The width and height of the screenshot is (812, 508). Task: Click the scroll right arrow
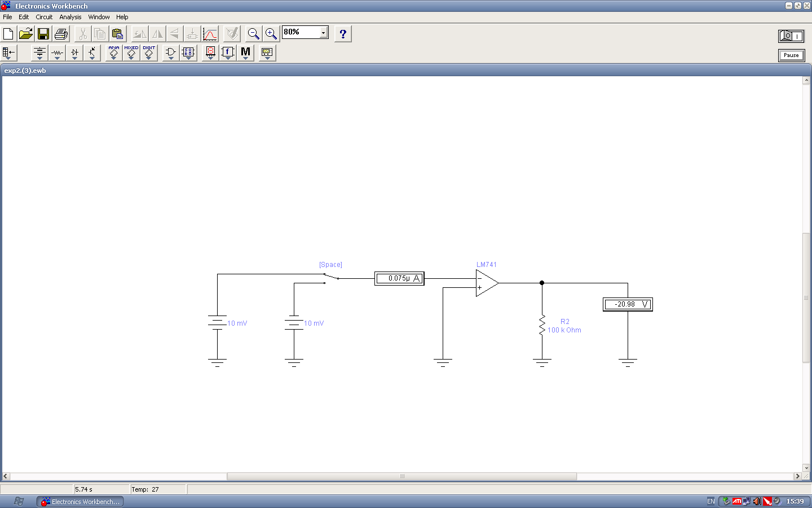point(798,476)
